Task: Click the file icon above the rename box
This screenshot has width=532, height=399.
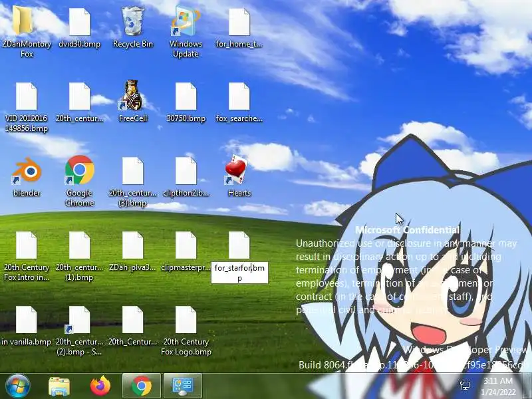Action: (239, 245)
